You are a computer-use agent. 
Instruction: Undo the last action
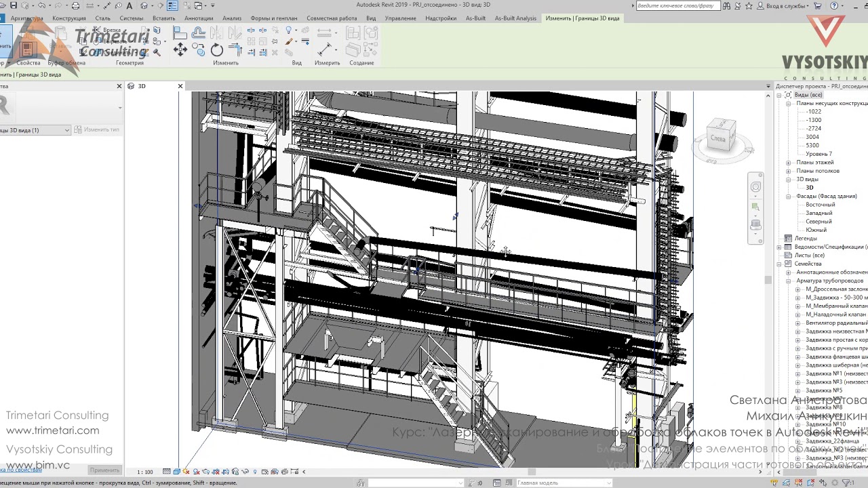coord(42,5)
